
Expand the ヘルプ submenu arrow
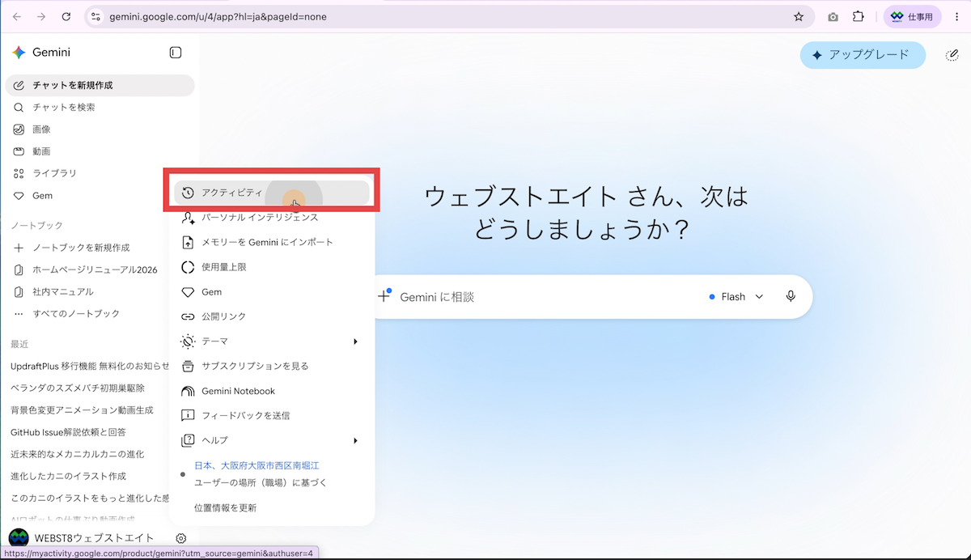(355, 440)
